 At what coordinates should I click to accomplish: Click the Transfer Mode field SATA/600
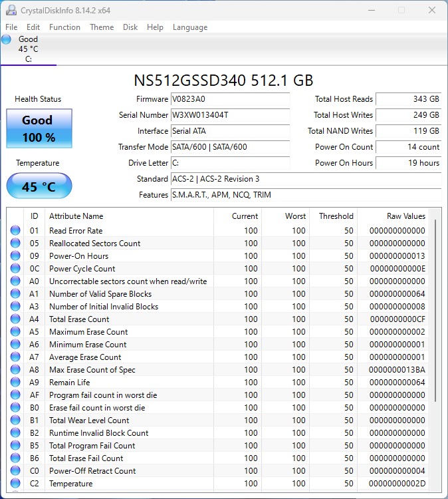click(230, 147)
